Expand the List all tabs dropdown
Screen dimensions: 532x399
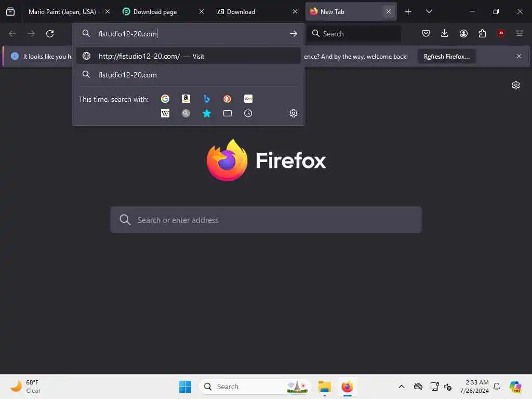[429, 11]
